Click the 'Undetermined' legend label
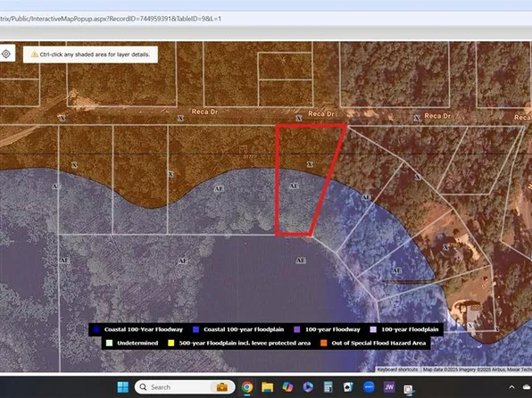This screenshot has height=398, width=532. pos(137,343)
